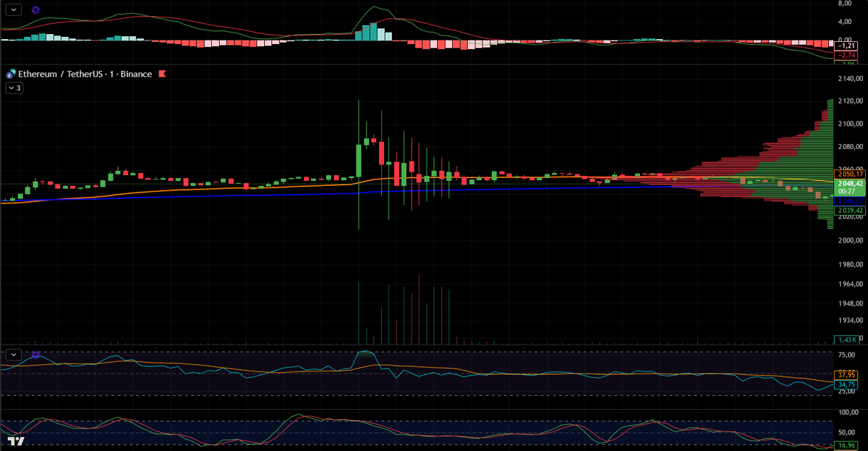
Task: Click the 2140,00 price scale tick
Action: pos(849,79)
